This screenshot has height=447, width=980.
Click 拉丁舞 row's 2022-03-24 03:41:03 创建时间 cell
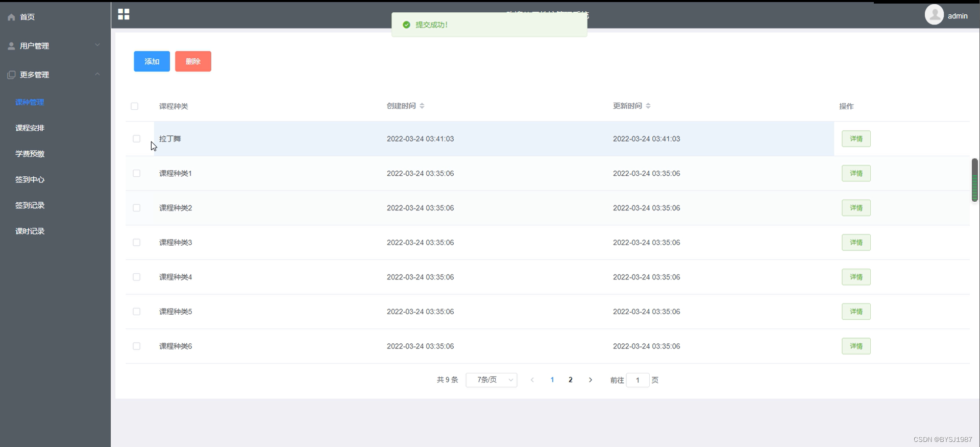[420, 139]
